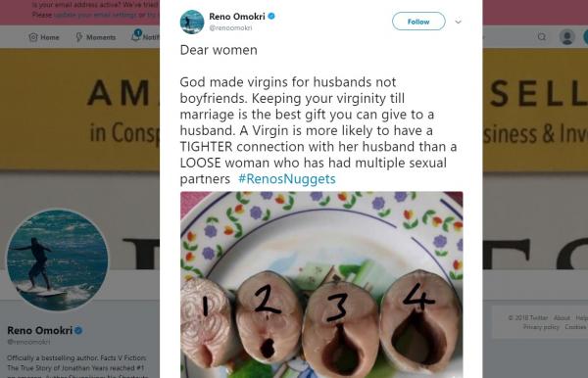The width and height of the screenshot is (588, 378).
Task: Click the tweet author's small avatar
Action: point(192,22)
